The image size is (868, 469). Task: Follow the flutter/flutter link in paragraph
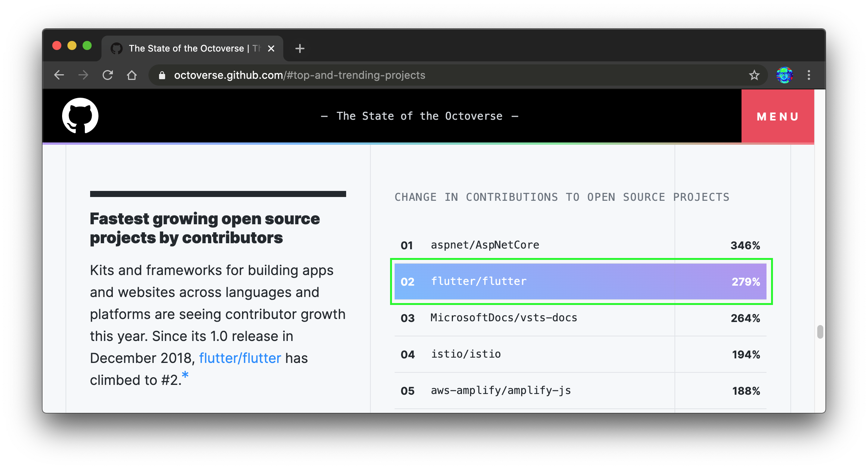pyautogui.click(x=240, y=358)
